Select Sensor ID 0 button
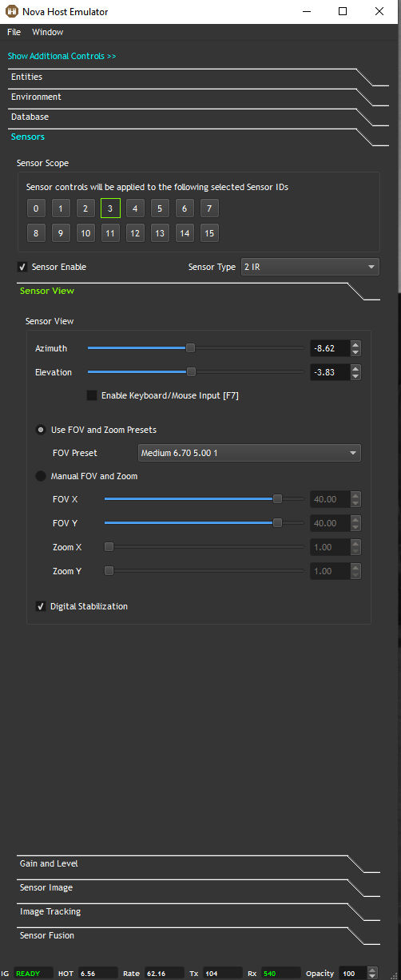Viewport: 401px width, 980px height. [x=36, y=208]
